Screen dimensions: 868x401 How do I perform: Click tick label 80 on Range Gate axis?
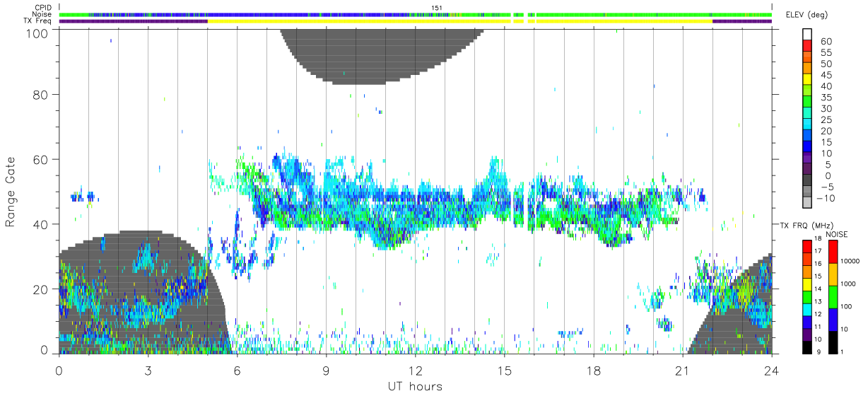point(41,95)
